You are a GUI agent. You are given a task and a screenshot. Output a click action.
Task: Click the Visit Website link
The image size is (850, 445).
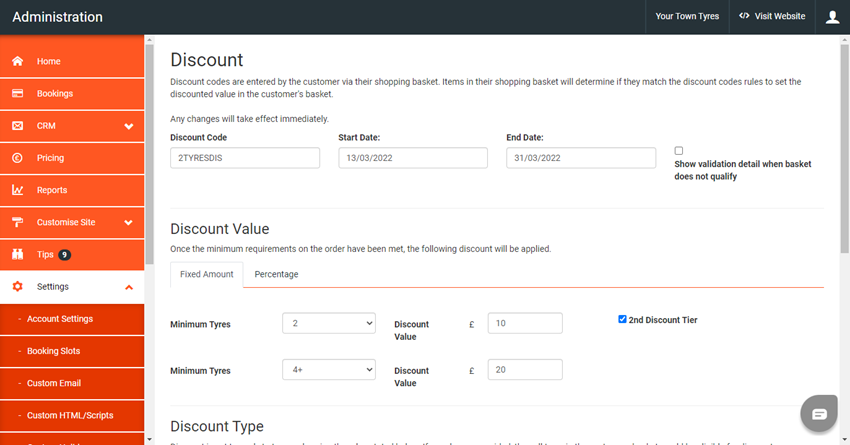click(x=772, y=17)
